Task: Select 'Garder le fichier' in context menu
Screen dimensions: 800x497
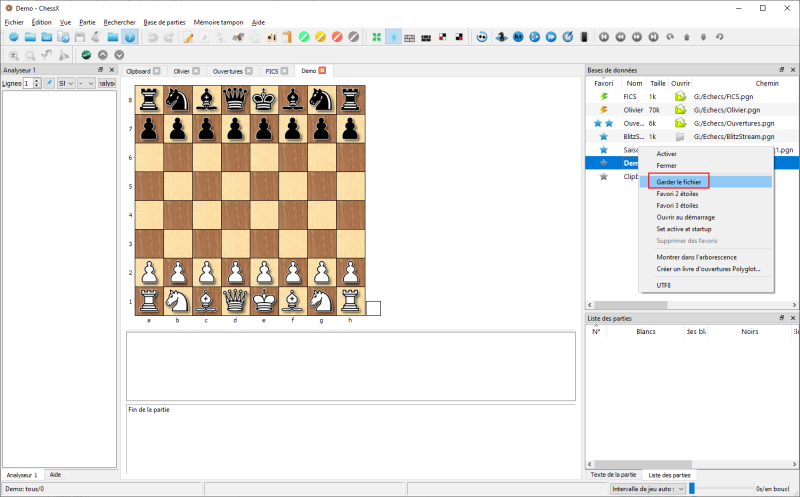Action: [x=678, y=181]
